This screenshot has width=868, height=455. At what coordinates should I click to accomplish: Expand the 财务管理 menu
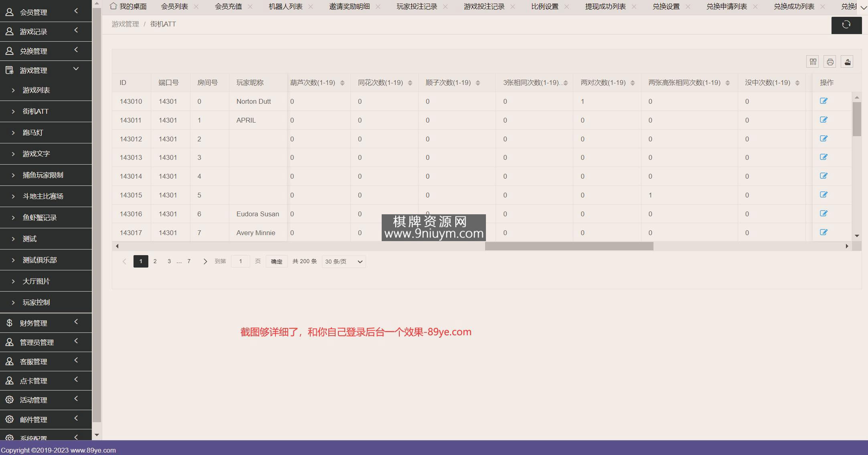tap(46, 323)
